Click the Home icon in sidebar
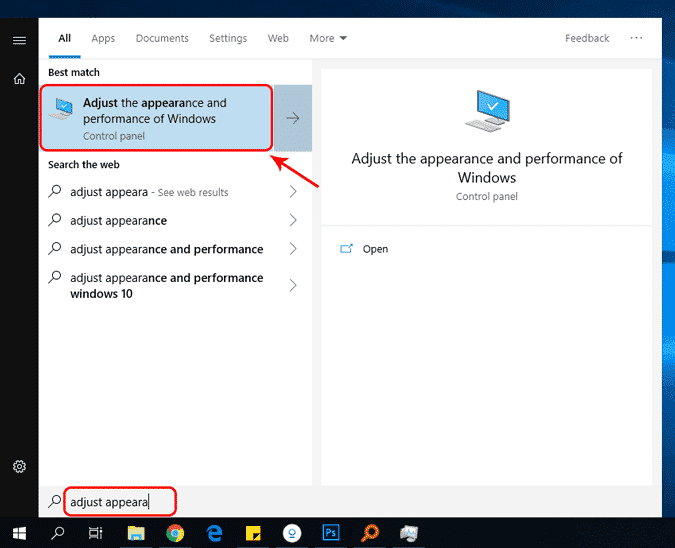The width and height of the screenshot is (675, 548). pyautogui.click(x=19, y=79)
